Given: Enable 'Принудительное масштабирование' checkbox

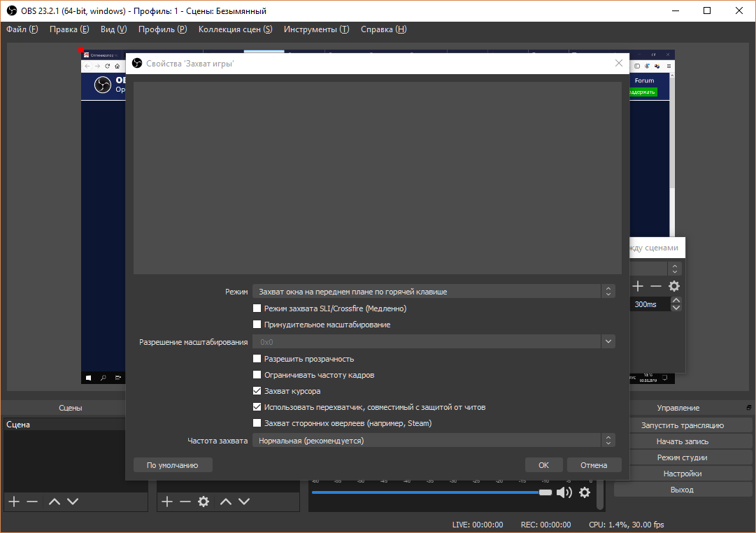Looking at the screenshot, I should pyautogui.click(x=257, y=325).
